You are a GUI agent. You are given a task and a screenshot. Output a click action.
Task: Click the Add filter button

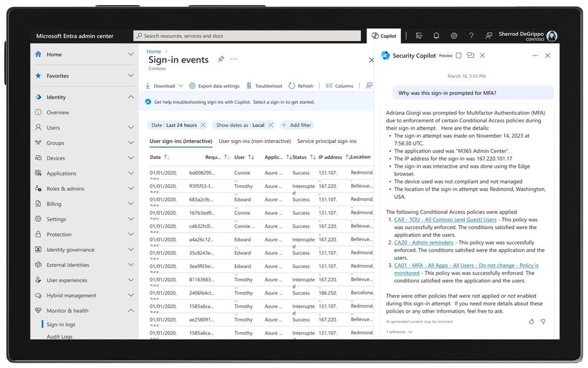(296, 125)
